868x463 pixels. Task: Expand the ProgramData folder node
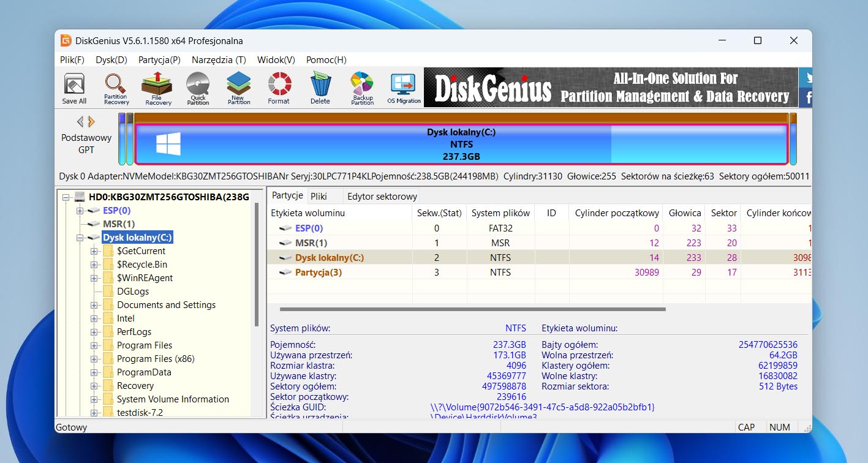tap(94, 372)
